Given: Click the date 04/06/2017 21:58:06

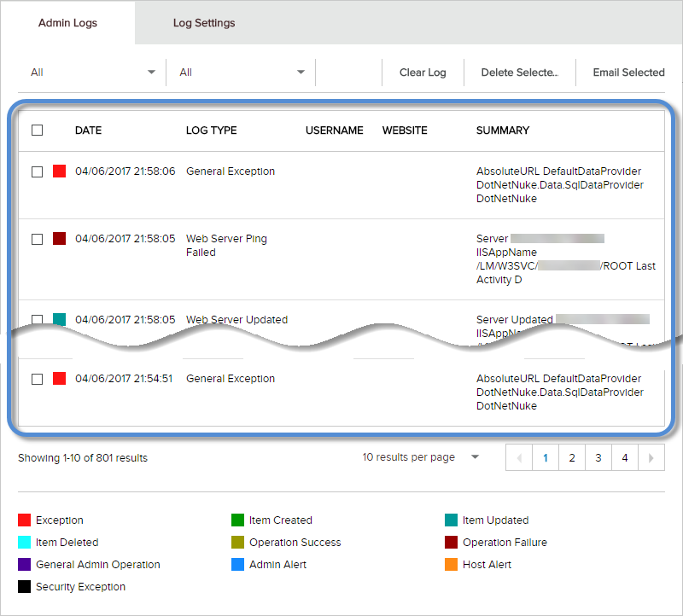Looking at the screenshot, I should pos(125,171).
